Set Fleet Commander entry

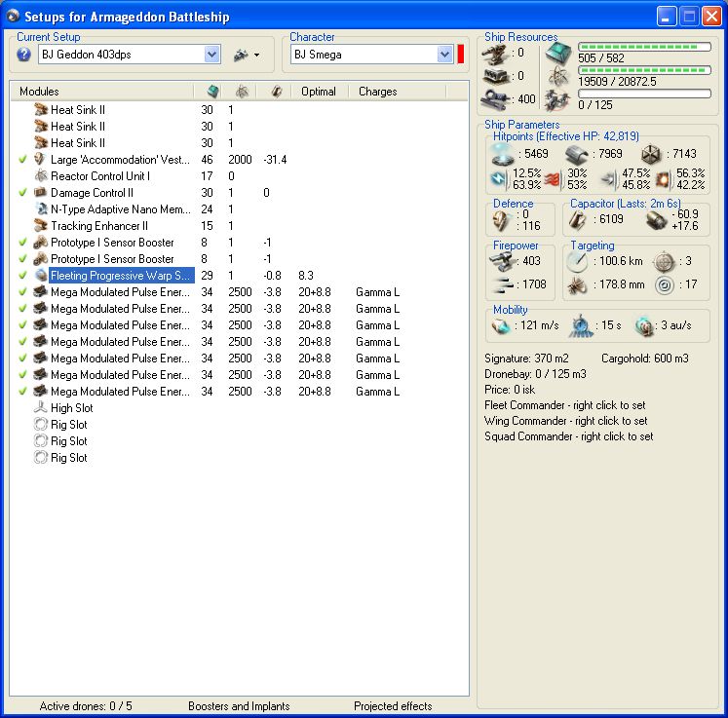(x=564, y=405)
